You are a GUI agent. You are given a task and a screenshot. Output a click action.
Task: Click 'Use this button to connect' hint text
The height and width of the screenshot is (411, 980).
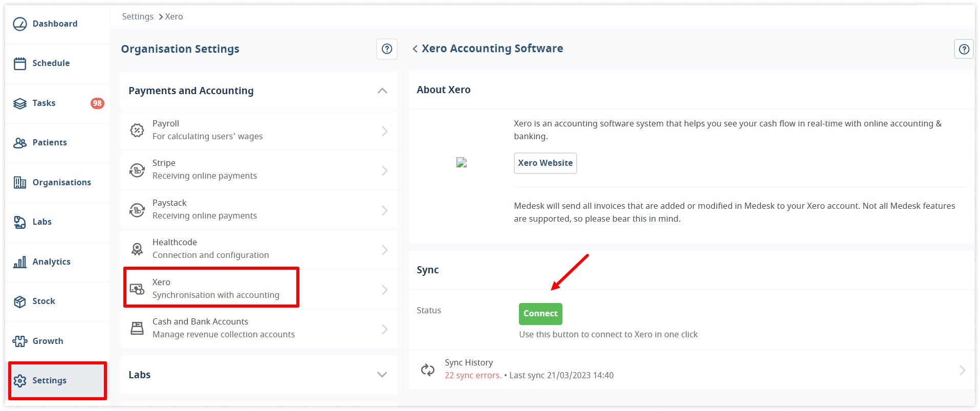click(608, 334)
